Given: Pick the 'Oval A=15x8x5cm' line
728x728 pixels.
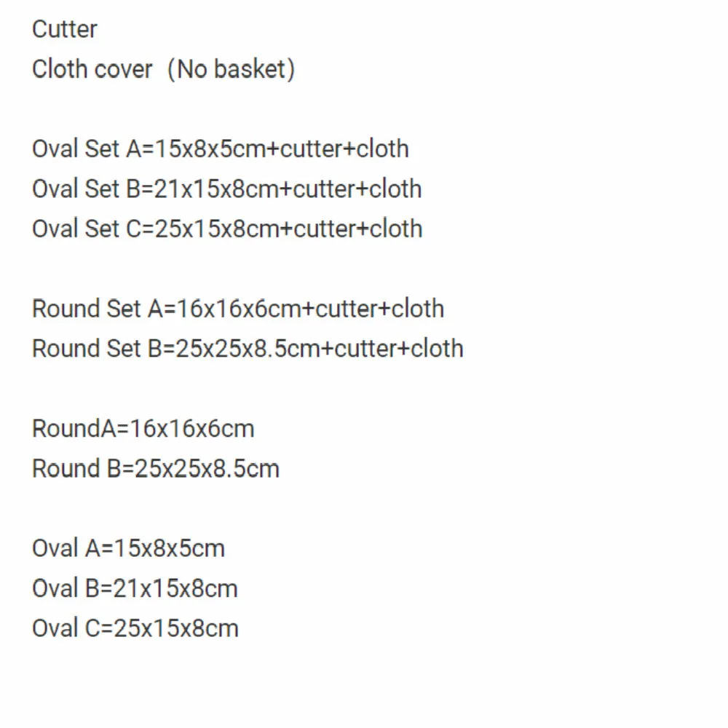Looking at the screenshot, I should tap(128, 548).
